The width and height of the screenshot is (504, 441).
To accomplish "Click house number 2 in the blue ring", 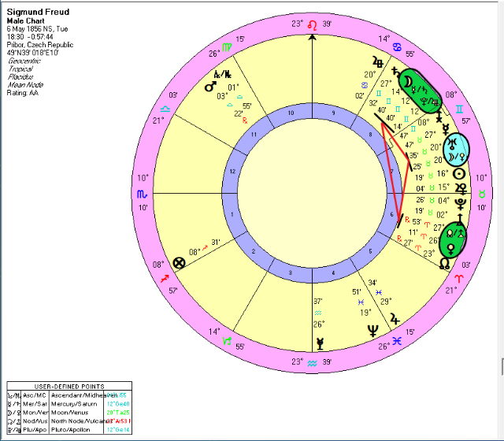I will click(x=254, y=251).
